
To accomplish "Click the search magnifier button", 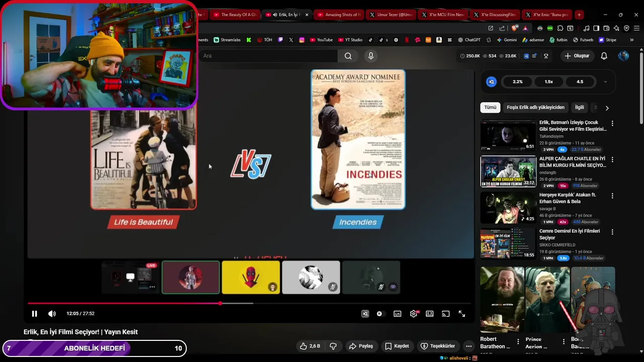I will 348,56.
